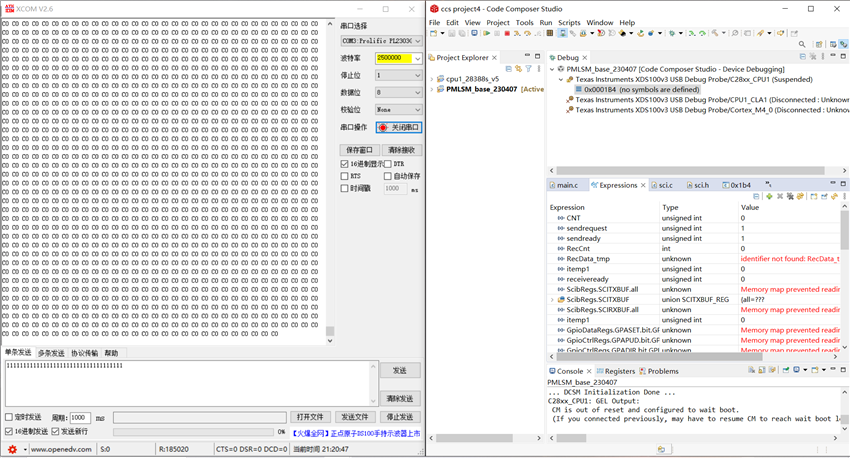Click the 发送 send button in XCOM
850x458 pixels.
(400, 370)
